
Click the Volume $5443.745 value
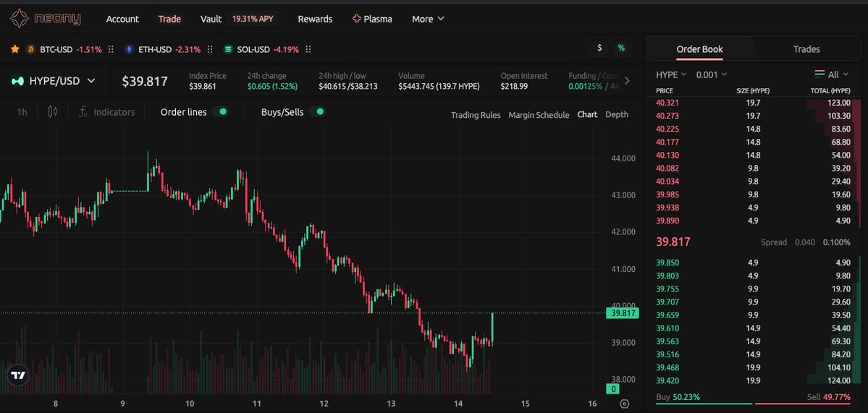tap(439, 86)
